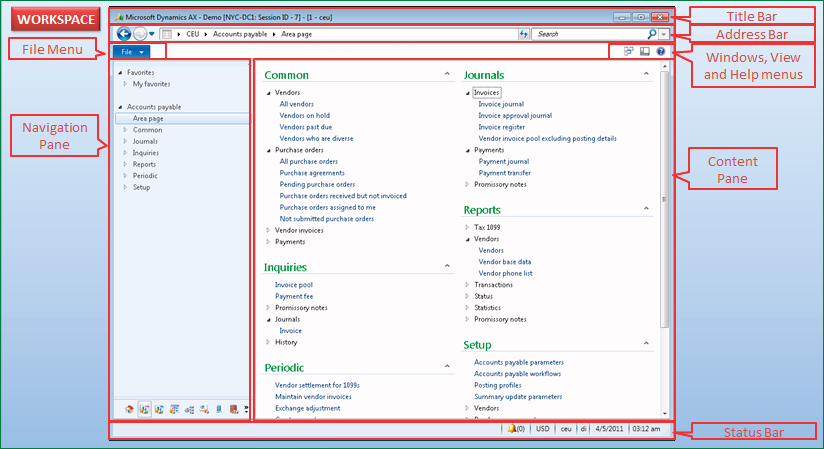Open the View menu icon

click(x=645, y=51)
